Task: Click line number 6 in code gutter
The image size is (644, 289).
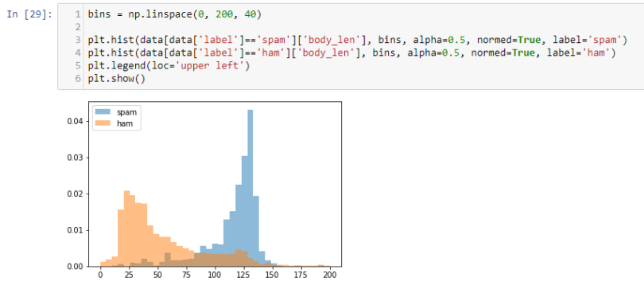Action: (x=78, y=79)
